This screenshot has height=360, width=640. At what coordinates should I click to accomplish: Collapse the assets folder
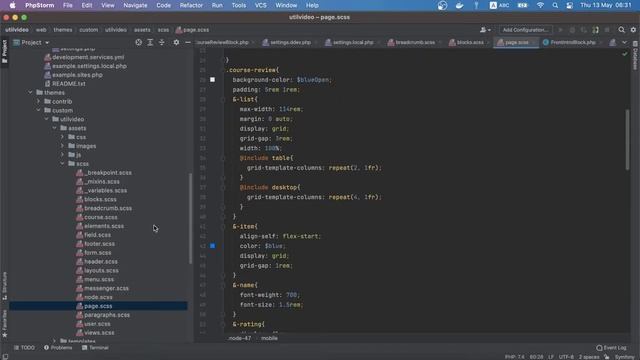(x=54, y=128)
